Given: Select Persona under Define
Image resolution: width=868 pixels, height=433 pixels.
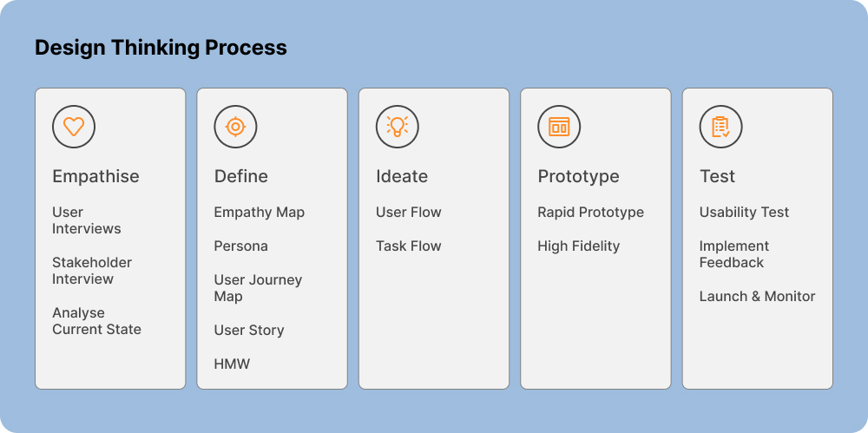Looking at the screenshot, I should [241, 246].
